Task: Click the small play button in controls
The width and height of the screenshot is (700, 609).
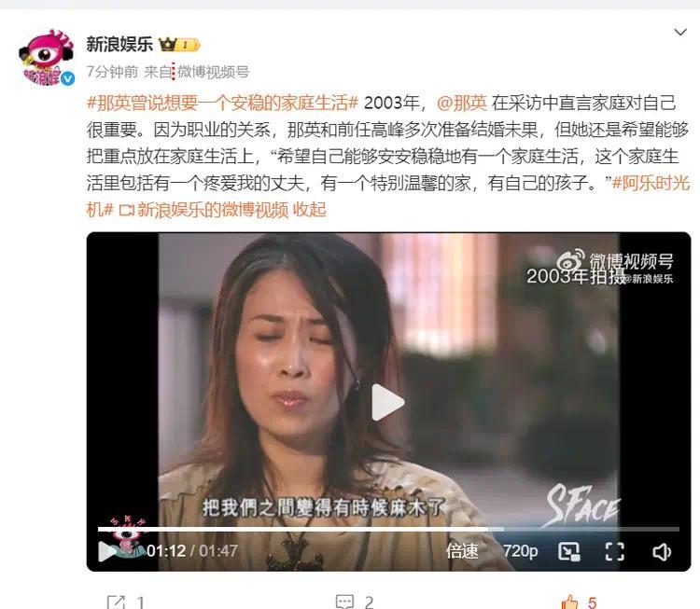Action: 106,551
